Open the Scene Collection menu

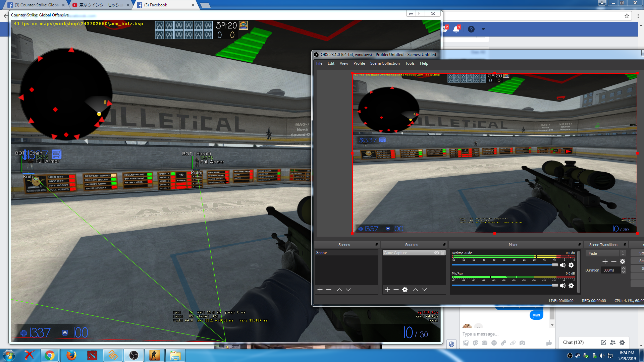point(385,63)
